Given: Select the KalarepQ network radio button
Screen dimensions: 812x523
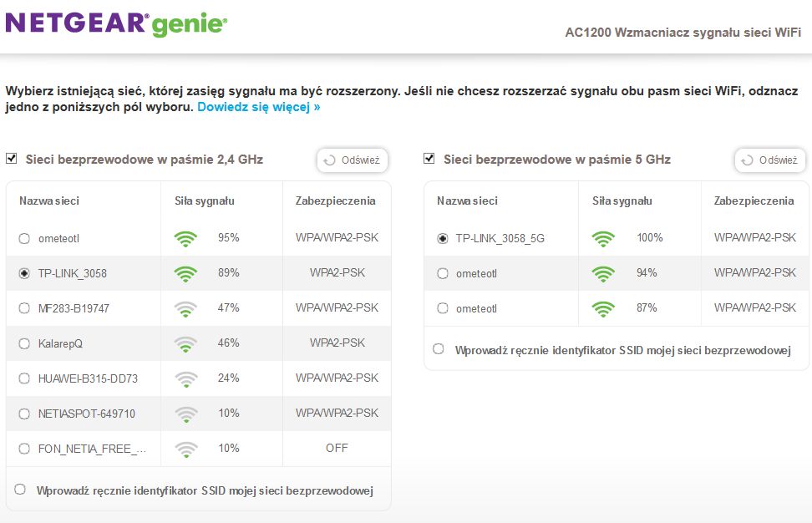Looking at the screenshot, I should pyautogui.click(x=24, y=343).
